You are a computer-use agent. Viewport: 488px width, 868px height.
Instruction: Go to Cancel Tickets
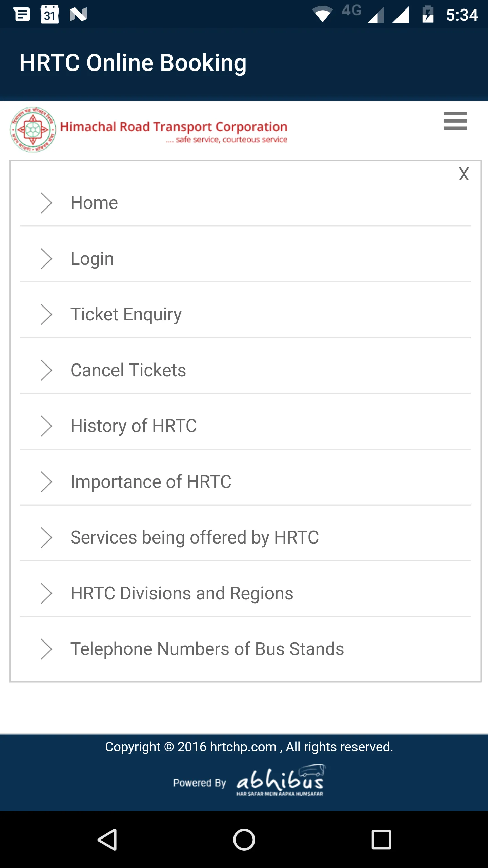point(128,370)
